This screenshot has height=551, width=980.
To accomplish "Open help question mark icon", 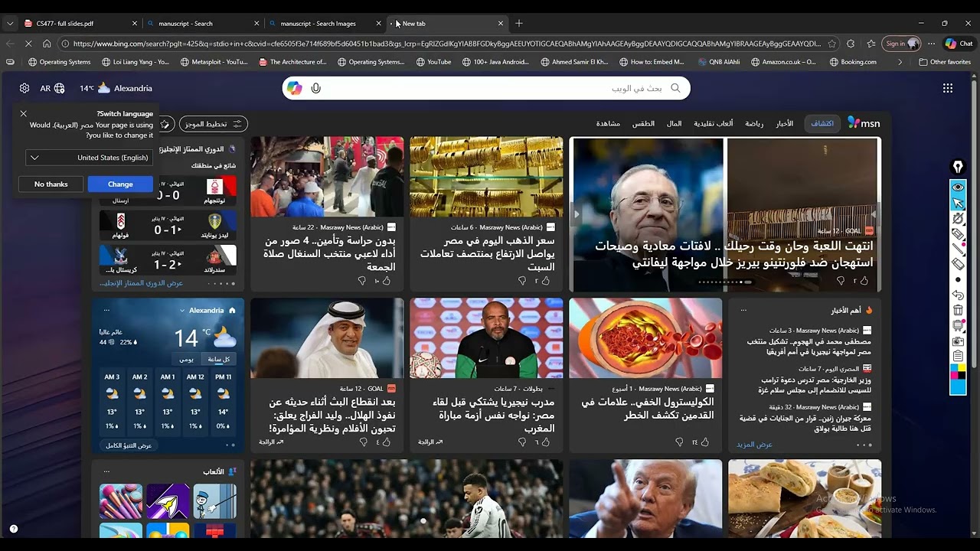I will click(x=13, y=529).
